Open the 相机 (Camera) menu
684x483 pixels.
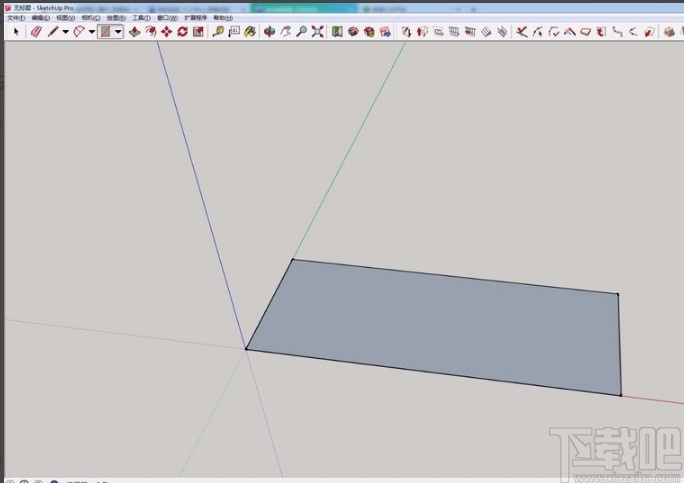[91, 18]
